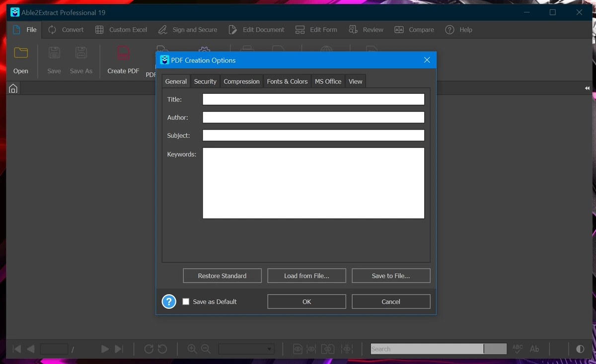
Task: Open the Sign and Secure ribbon tab
Action: tap(188, 30)
